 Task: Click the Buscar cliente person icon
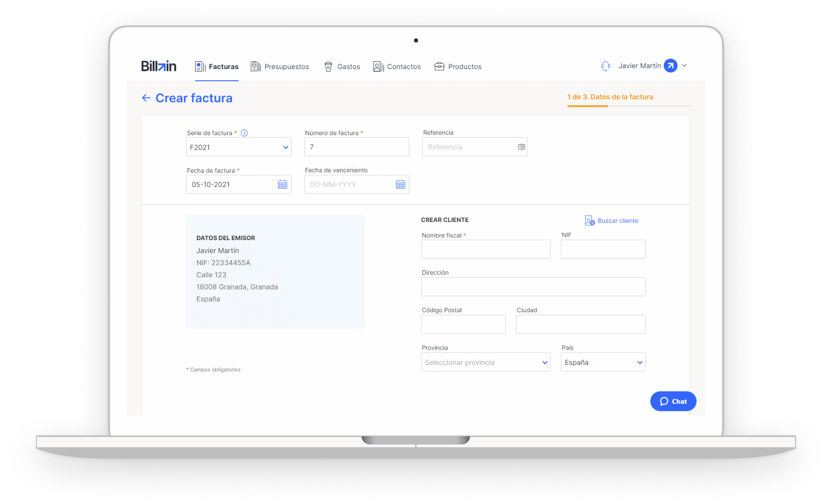tap(590, 220)
